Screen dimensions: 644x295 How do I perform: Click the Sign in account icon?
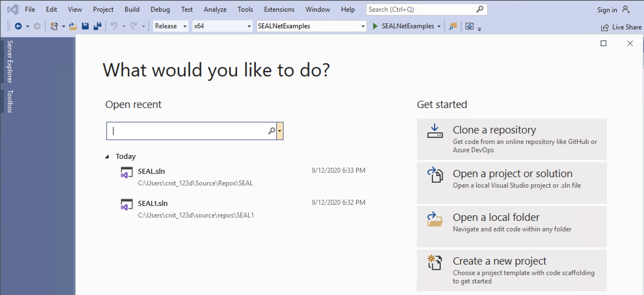[626, 9]
